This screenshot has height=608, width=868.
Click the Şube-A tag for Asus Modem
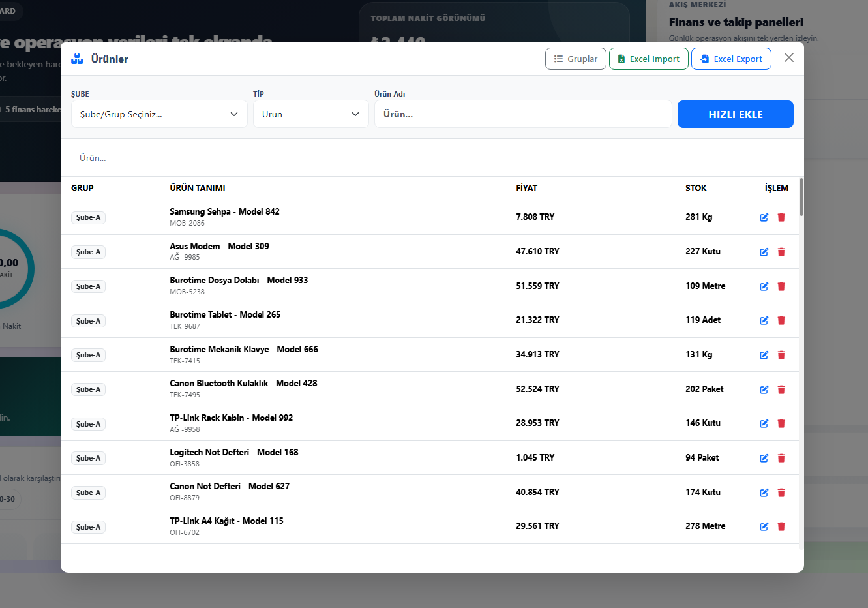[88, 252]
